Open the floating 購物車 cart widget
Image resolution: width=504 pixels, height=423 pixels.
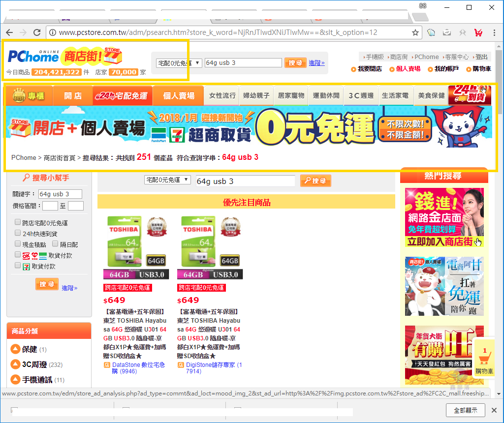coord(484,358)
